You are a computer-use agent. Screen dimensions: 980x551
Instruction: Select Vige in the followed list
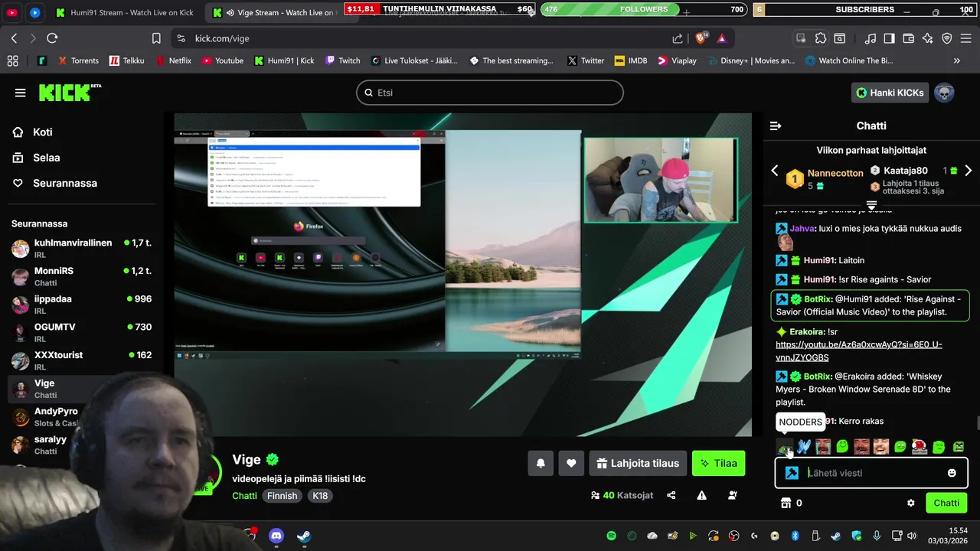pyautogui.click(x=81, y=389)
